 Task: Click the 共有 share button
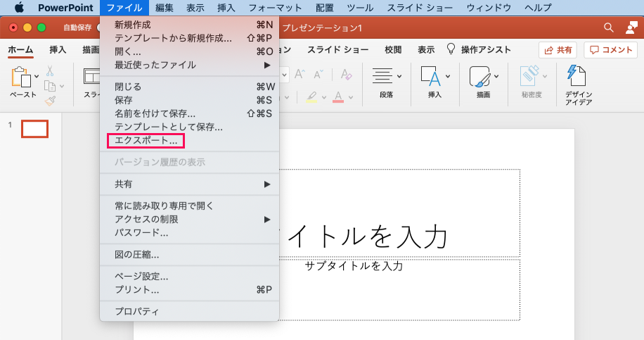pyautogui.click(x=558, y=50)
